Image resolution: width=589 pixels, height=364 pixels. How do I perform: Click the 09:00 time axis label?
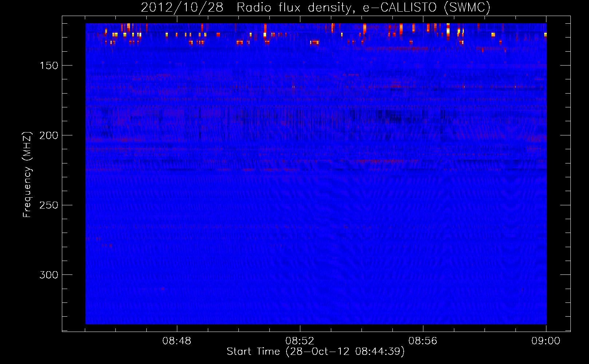(x=546, y=341)
